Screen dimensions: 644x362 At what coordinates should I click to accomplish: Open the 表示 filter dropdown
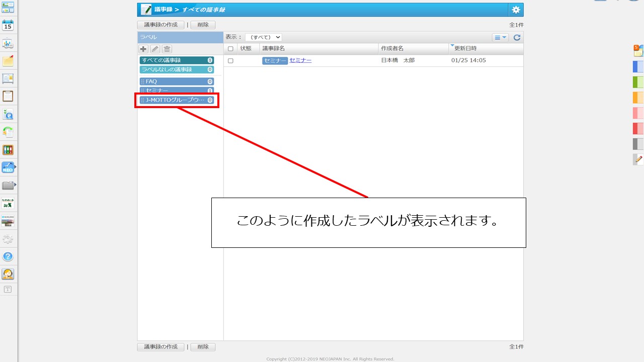click(x=263, y=37)
